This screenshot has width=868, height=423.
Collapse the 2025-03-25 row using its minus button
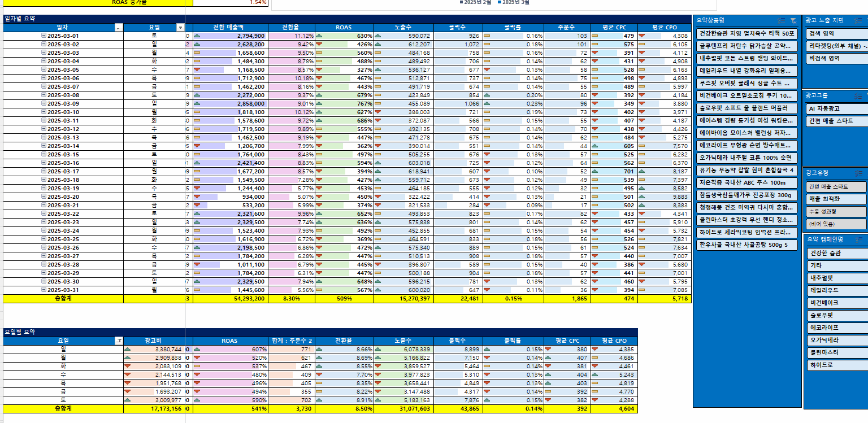point(44,239)
